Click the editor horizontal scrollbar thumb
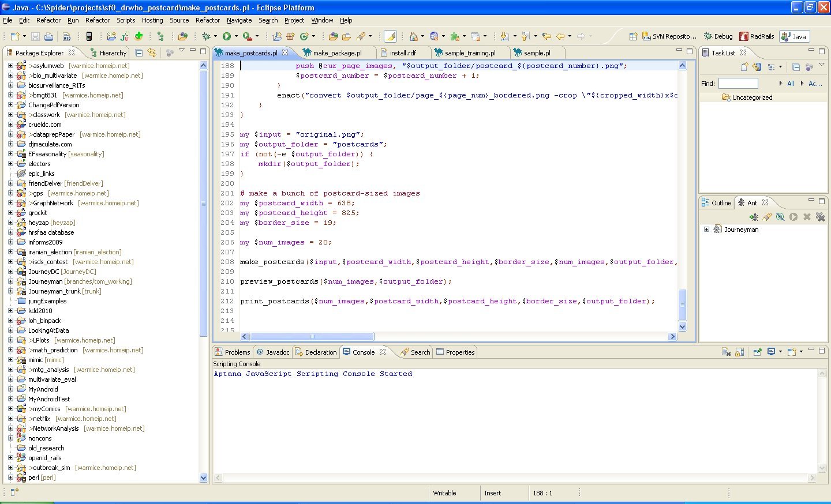Viewport: 831px width, 504px height. tap(312, 337)
